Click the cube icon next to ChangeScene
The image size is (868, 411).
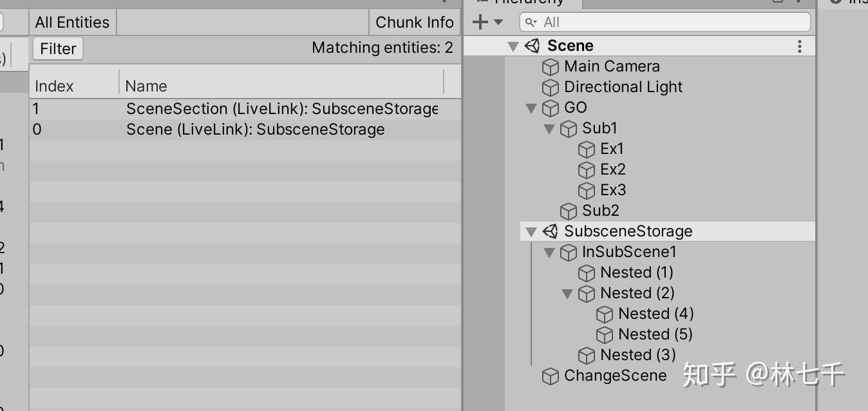tap(551, 376)
